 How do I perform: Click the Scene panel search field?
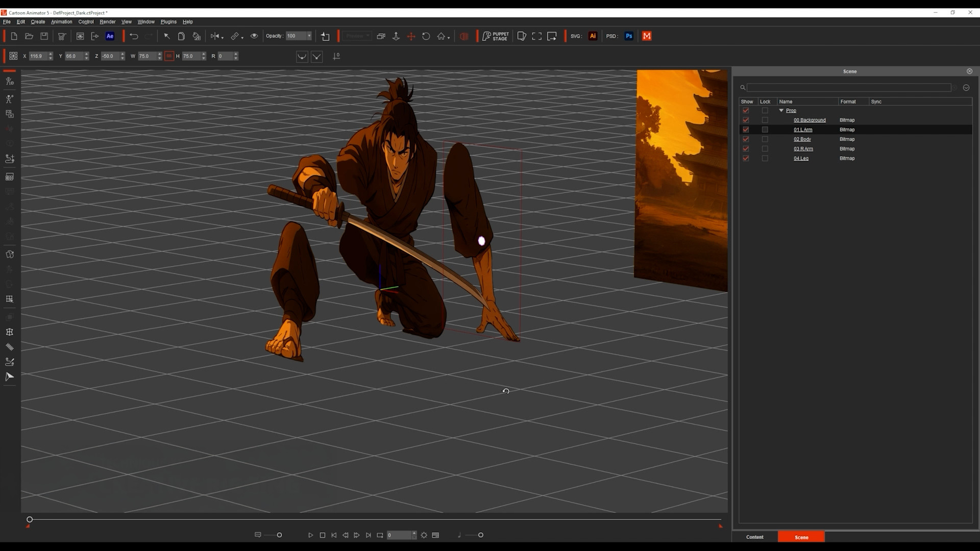(848, 88)
